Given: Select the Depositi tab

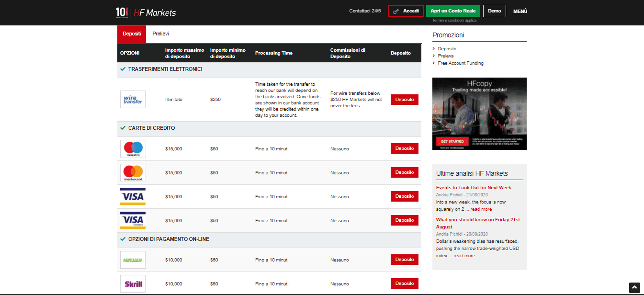Looking at the screenshot, I should point(132,34).
